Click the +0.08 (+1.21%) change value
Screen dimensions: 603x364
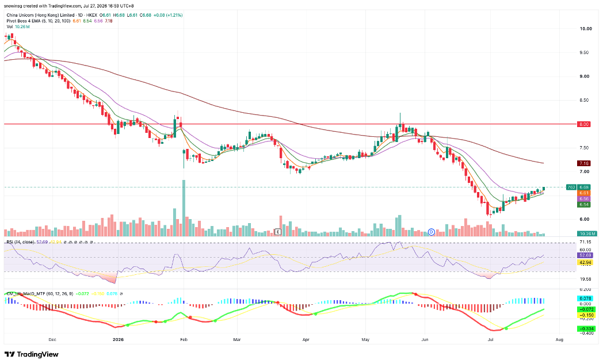tap(168, 15)
